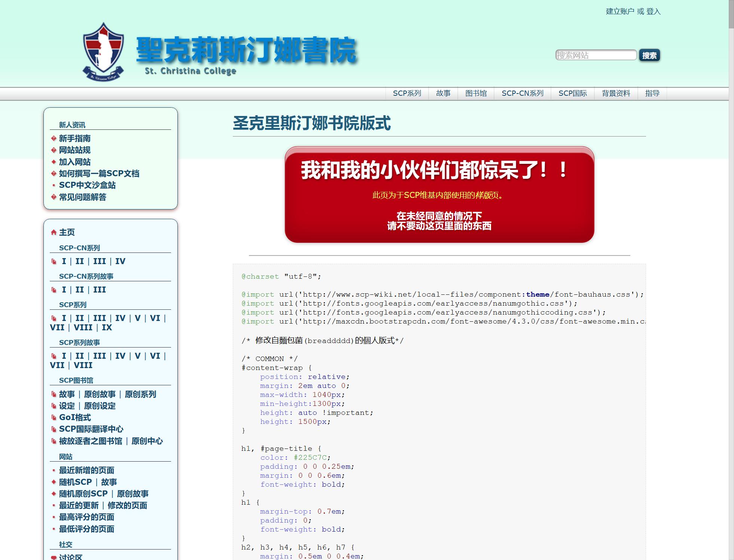Click the 登入 login link
Viewport: 734px width, 560px height.
coord(653,12)
